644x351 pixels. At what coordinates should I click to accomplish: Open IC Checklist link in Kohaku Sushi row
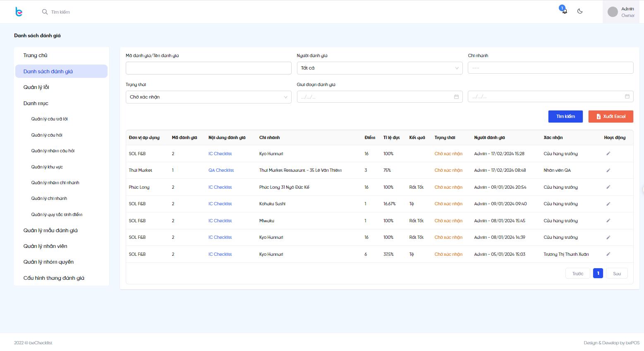(220, 204)
